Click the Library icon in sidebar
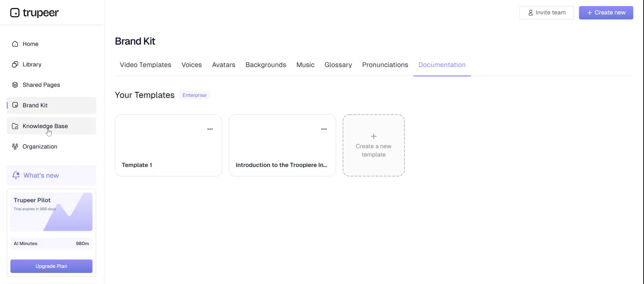 [x=15, y=64]
